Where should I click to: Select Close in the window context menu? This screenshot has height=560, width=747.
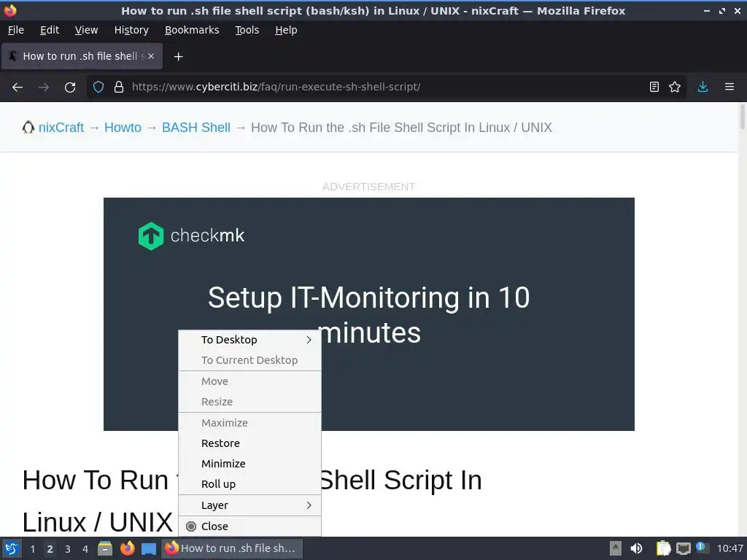tap(249, 526)
